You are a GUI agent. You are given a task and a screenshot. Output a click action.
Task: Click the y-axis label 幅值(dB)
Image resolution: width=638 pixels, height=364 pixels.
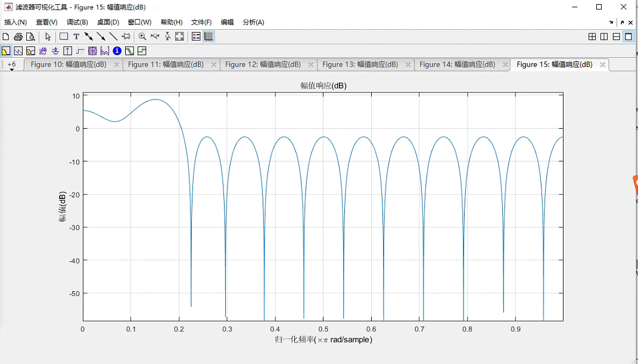pos(63,207)
